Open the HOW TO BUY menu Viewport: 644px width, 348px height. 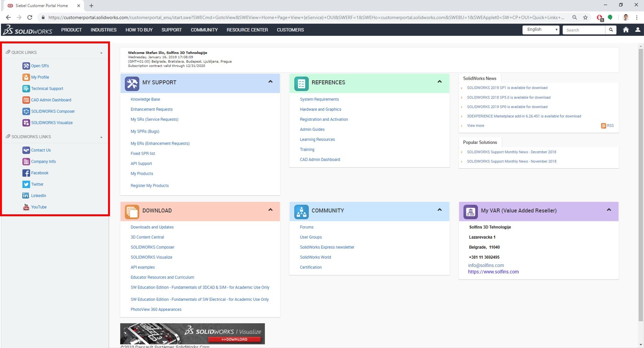pos(139,30)
